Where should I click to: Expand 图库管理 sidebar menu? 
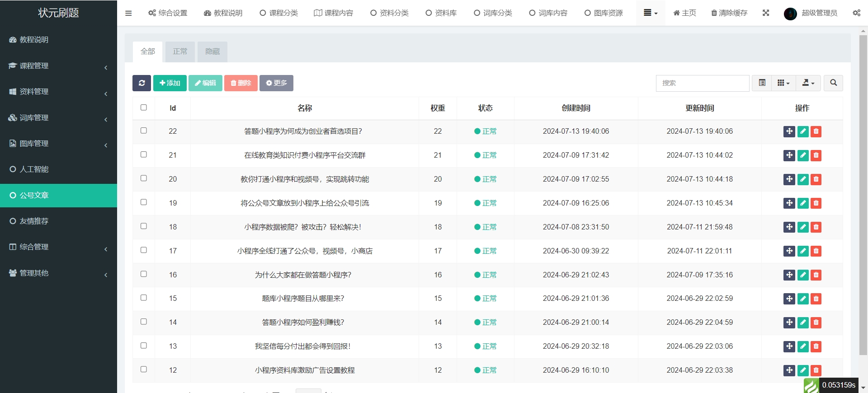click(58, 144)
